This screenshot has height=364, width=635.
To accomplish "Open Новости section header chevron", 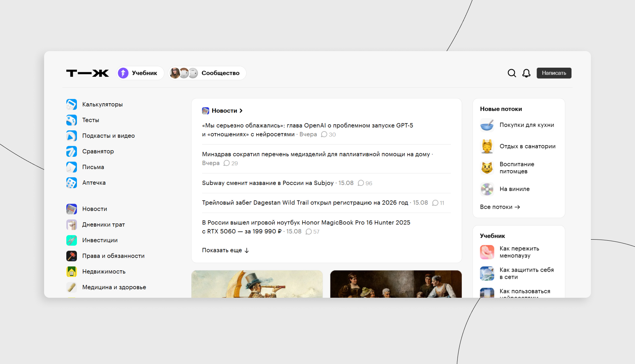I will [x=241, y=111].
